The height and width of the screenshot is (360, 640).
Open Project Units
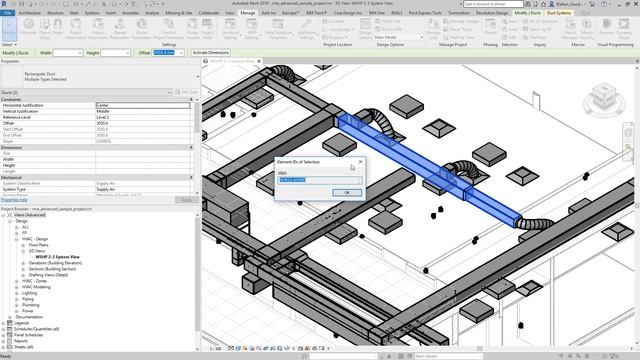(207, 28)
